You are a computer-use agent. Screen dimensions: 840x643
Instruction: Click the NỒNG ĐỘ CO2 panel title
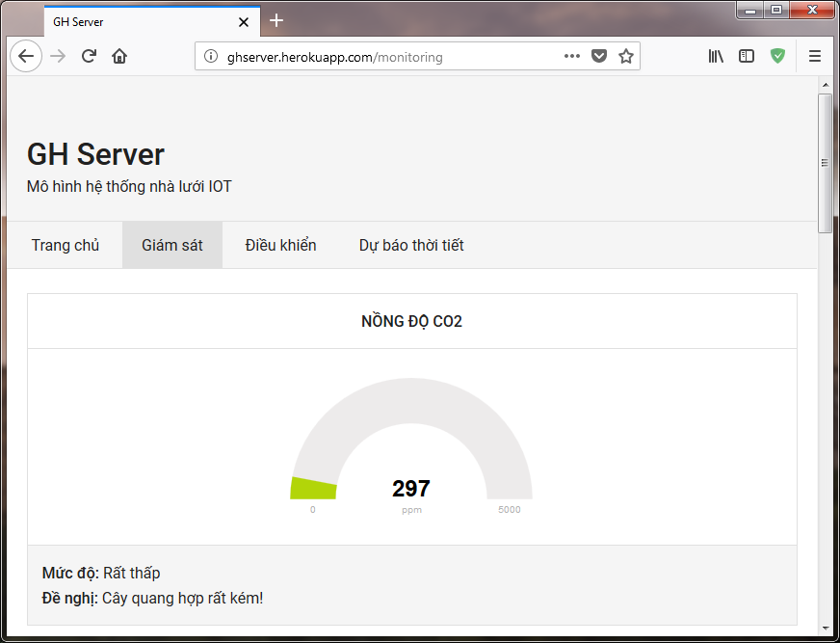coord(411,321)
